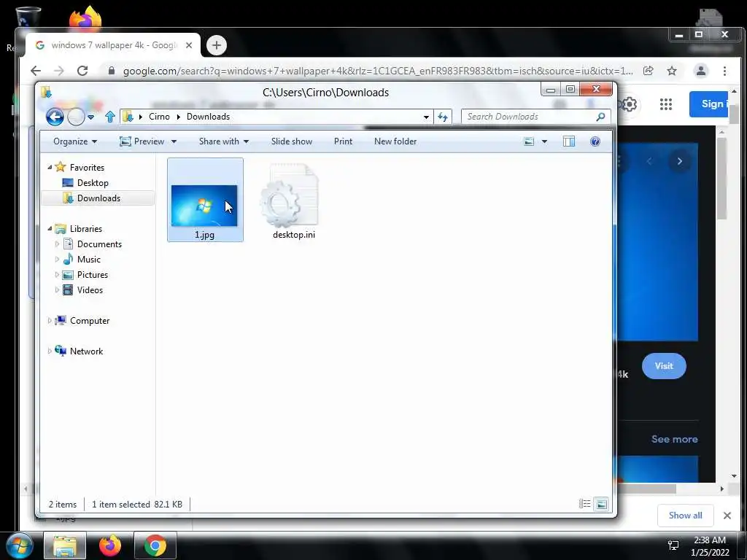Open Explorer Help icon
The image size is (747, 560).
tap(595, 141)
